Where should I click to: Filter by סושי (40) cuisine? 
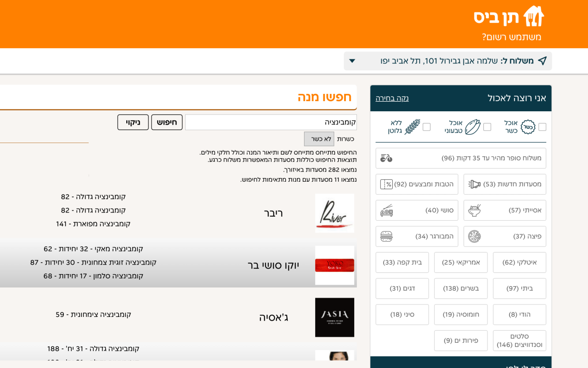(x=417, y=210)
